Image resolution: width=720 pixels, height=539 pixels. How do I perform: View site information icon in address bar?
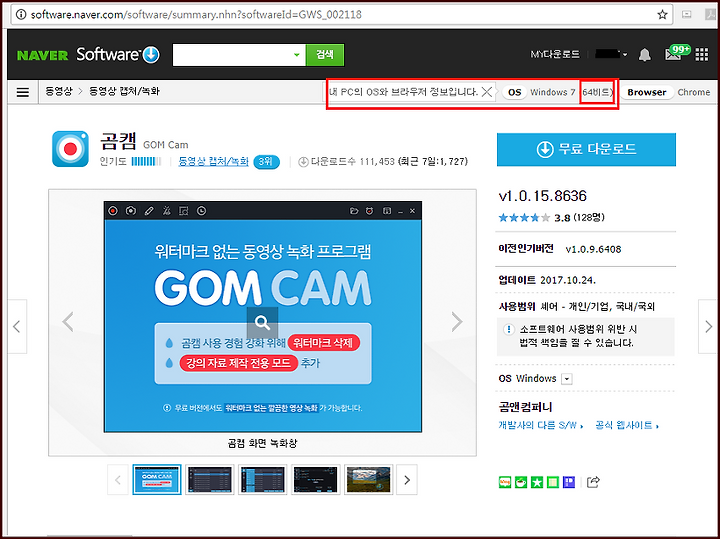pos(21,15)
